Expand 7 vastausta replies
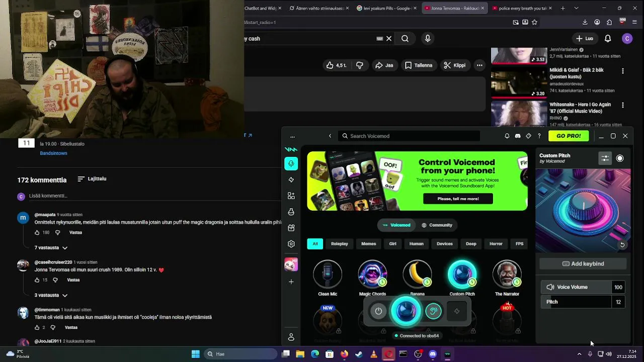Viewport: 644px width, 362px height. [x=51, y=247]
